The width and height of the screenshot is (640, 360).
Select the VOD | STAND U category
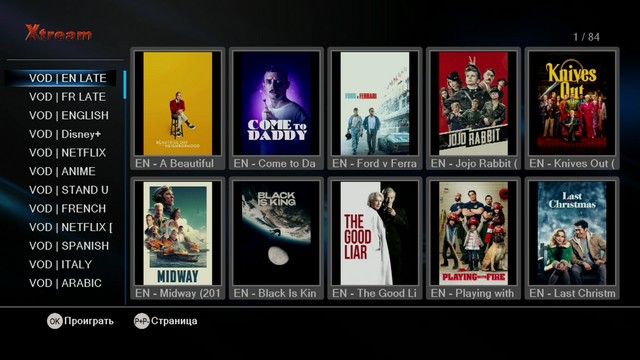point(69,190)
